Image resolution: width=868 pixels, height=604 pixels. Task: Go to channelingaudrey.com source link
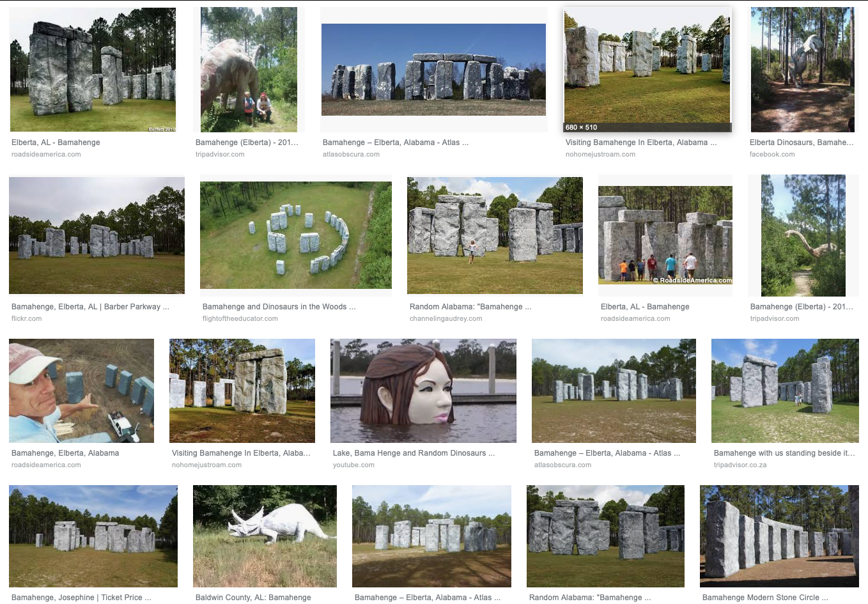[x=446, y=318]
